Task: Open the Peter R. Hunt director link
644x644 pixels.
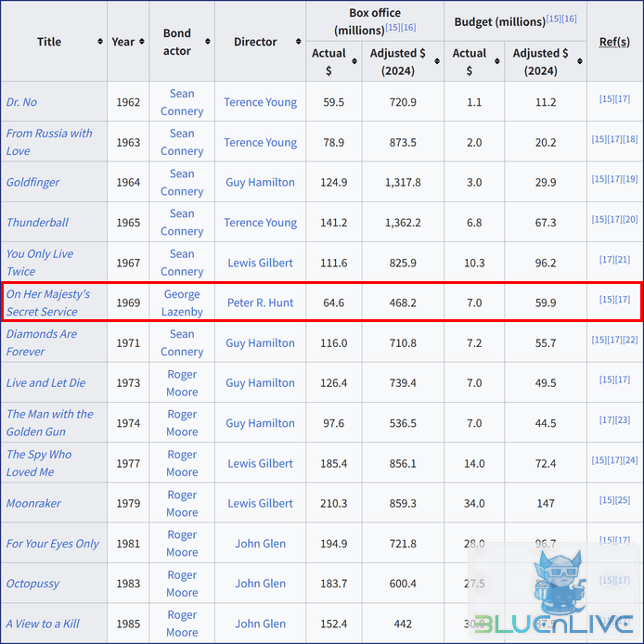Action: pyautogui.click(x=260, y=303)
